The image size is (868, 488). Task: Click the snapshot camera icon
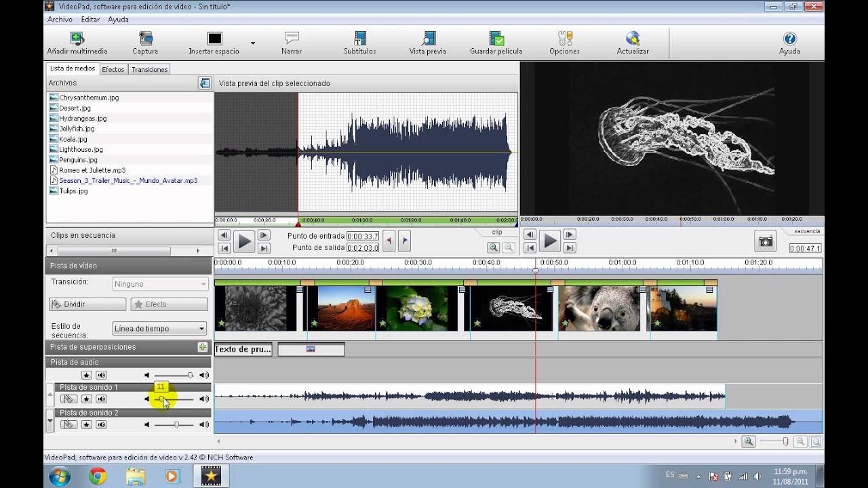click(766, 241)
